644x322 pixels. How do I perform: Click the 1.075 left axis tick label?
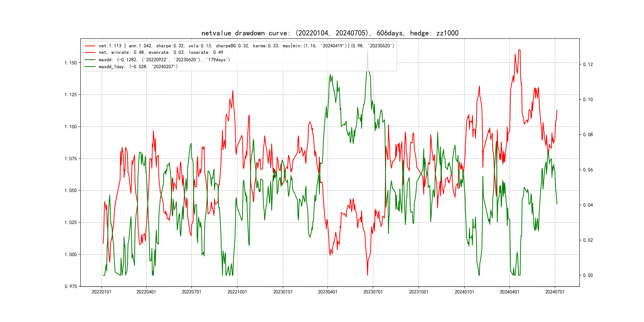point(71,158)
